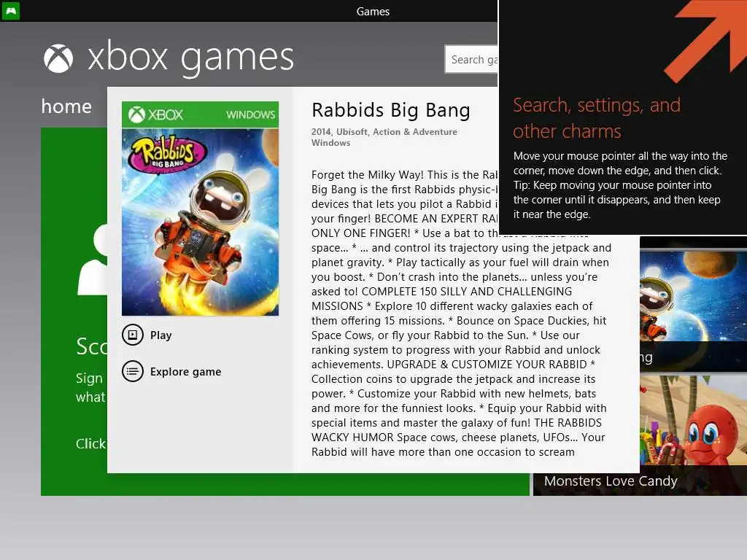Click the '2014, Ubisoft, Action & Adventure' text
The height and width of the screenshot is (560, 747).
[384, 132]
